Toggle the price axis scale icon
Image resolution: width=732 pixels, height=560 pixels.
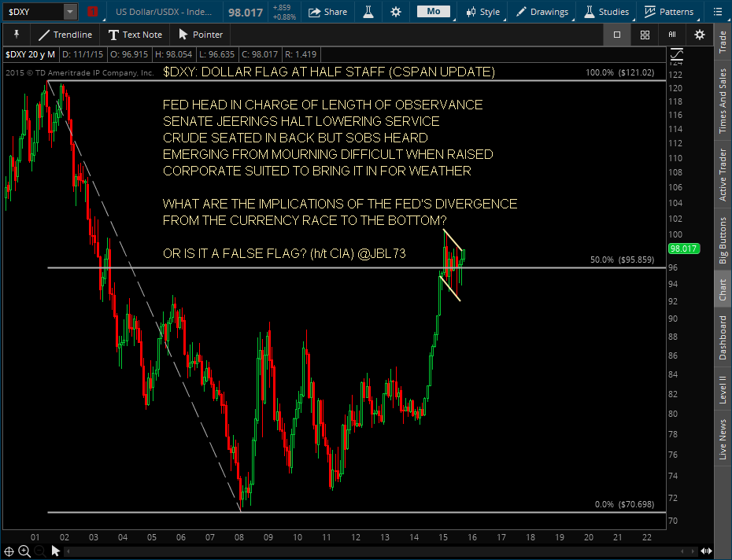pyautogui.click(x=676, y=56)
